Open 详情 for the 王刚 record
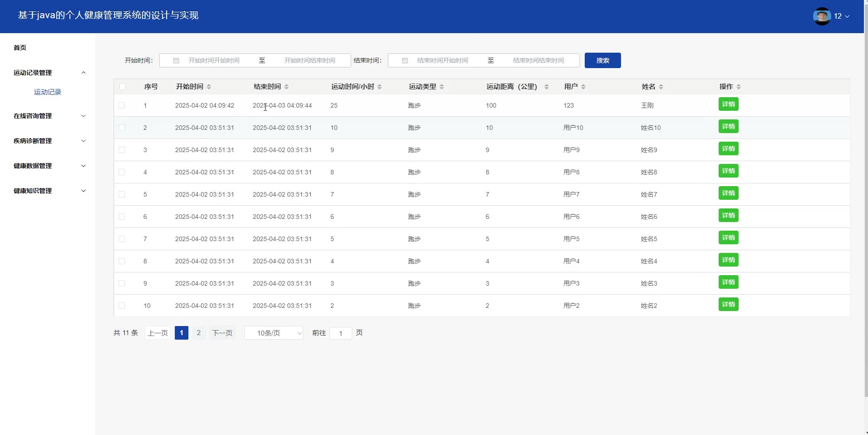The height and width of the screenshot is (435, 868). pos(728,104)
